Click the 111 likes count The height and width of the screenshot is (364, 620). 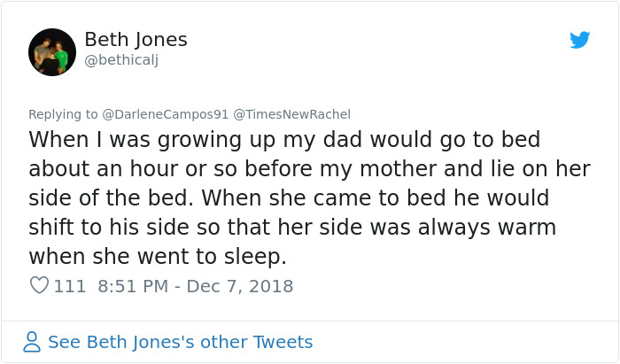70,286
